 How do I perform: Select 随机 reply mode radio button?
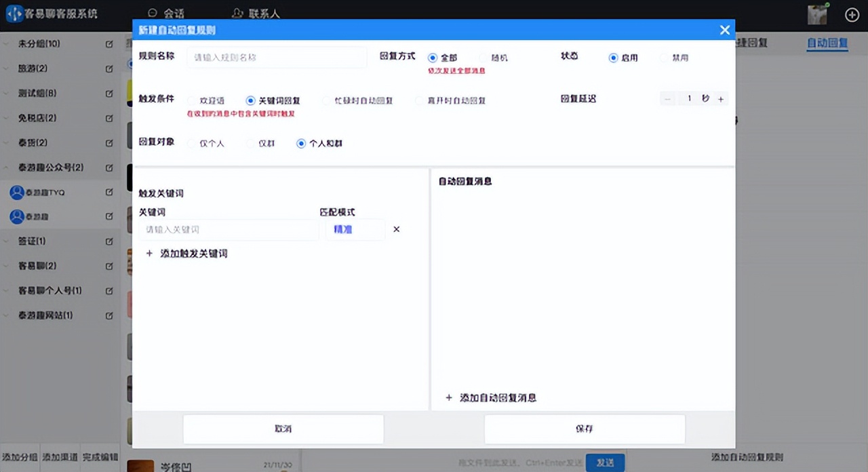pyautogui.click(x=484, y=58)
